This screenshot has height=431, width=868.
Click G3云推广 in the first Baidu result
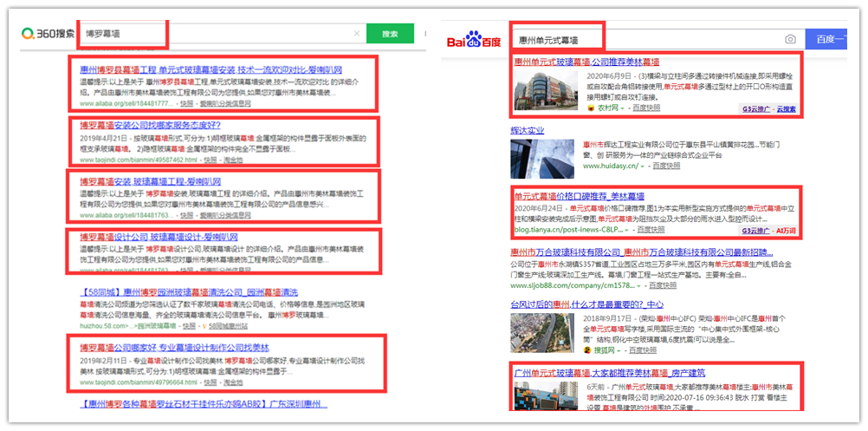tap(755, 109)
